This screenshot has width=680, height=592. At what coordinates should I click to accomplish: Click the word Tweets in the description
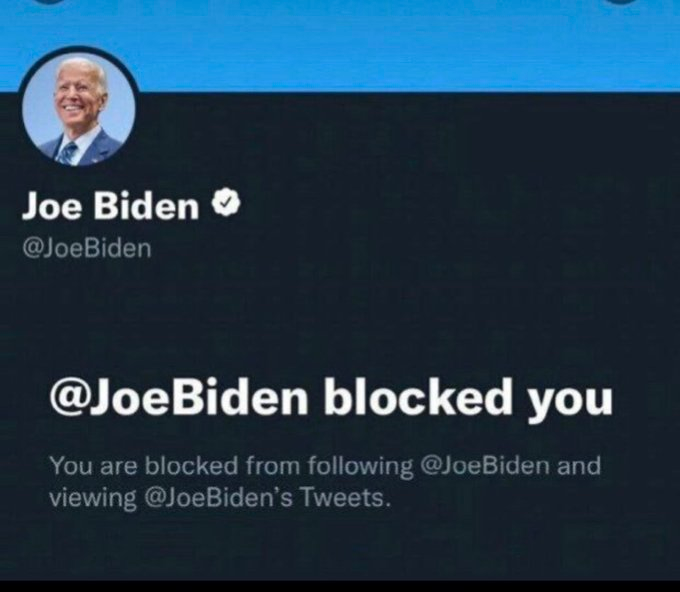click(x=345, y=497)
